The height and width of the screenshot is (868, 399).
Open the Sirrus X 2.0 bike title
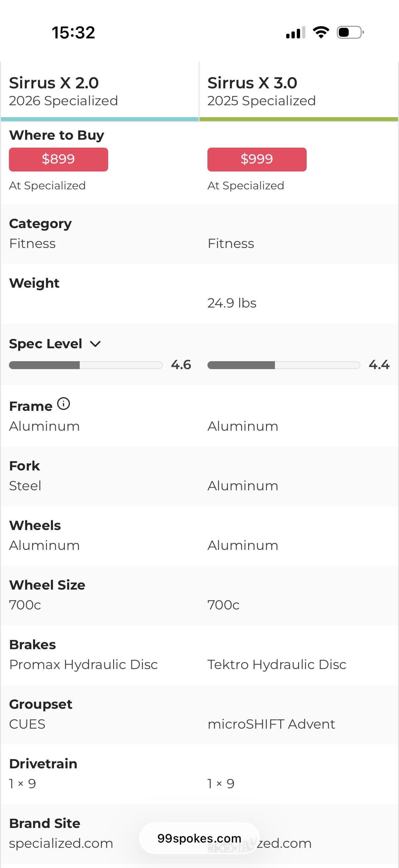tap(54, 83)
